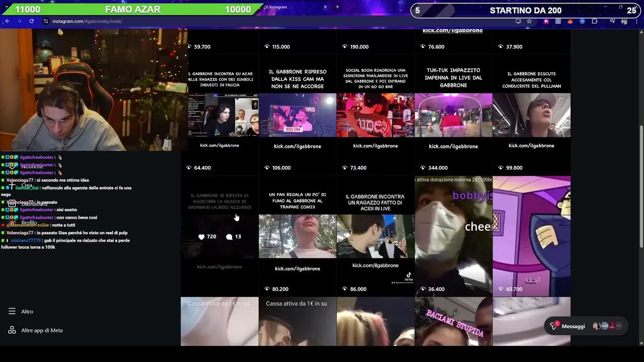Open reel about ragazzo fatto di acidi
644x362 pixels.
coord(375,236)
